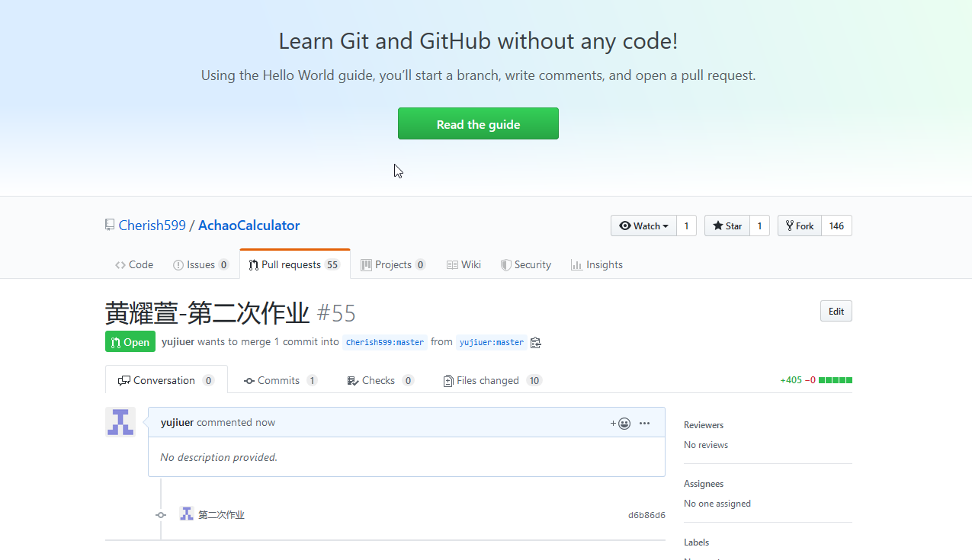
Task: Switch to the Code tab
Action: coord(134,264)
